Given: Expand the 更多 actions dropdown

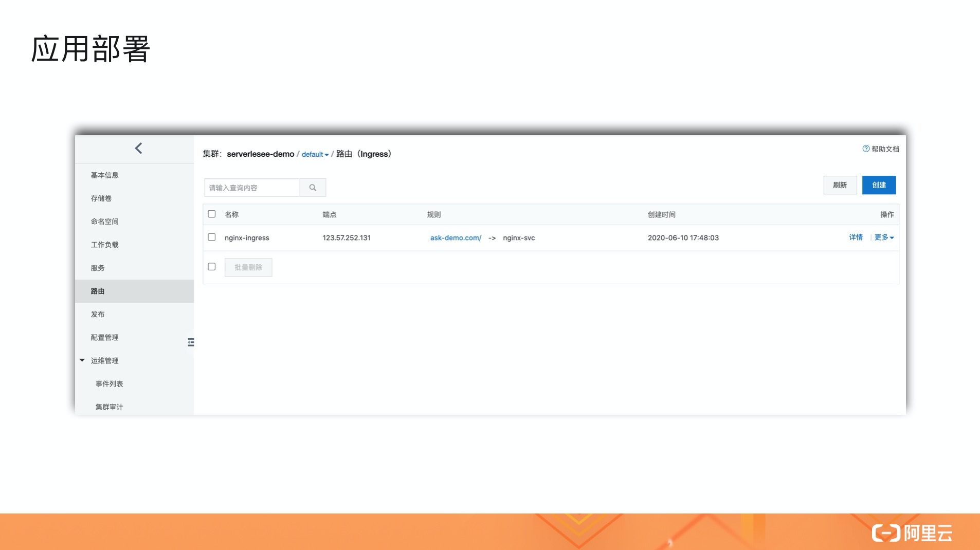Looking at the screenshot, I should coord(884,237).
